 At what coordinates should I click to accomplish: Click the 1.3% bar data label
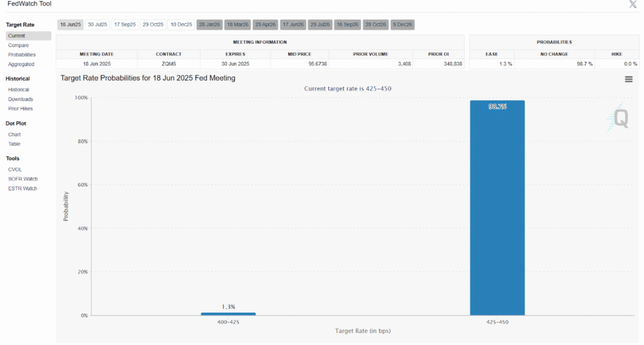[x=228, y=307]
